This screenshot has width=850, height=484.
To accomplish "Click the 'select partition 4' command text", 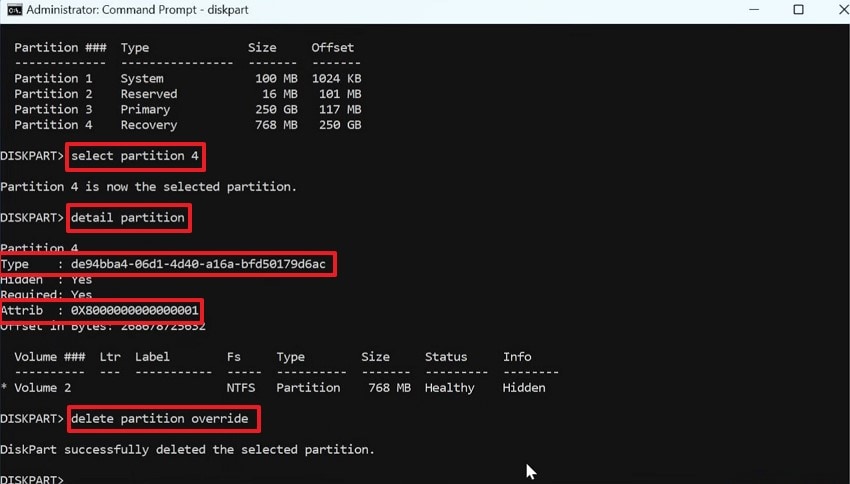I will 135,156.
